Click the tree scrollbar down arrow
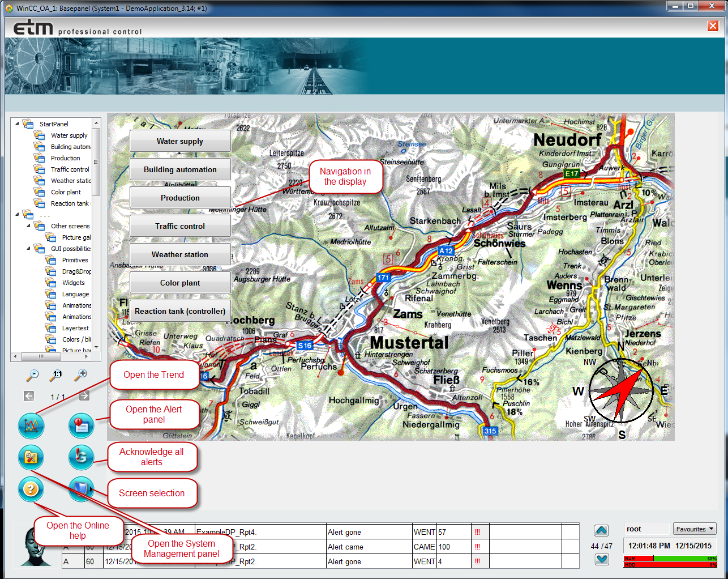 [96, 347]
